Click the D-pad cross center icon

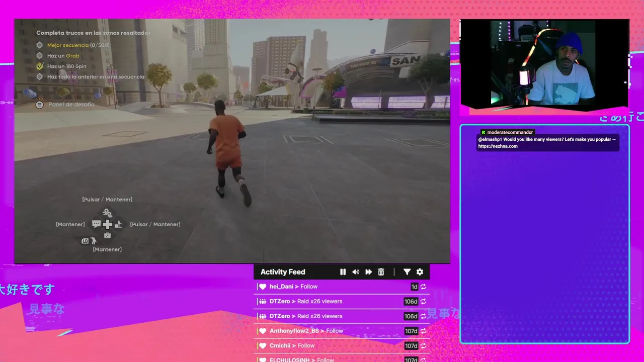click(x=107, y=224)
